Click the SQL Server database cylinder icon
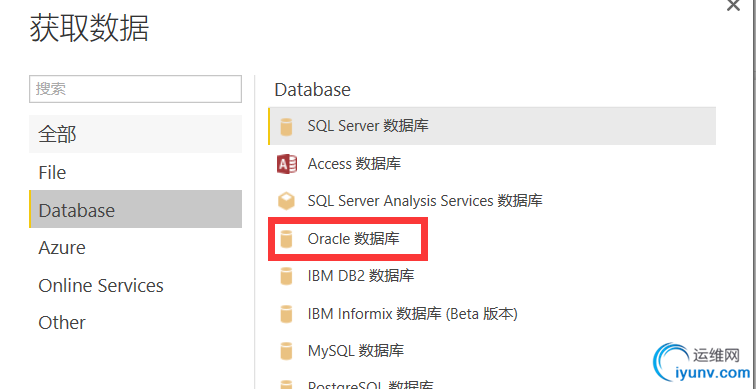 (x=286, y=127)
